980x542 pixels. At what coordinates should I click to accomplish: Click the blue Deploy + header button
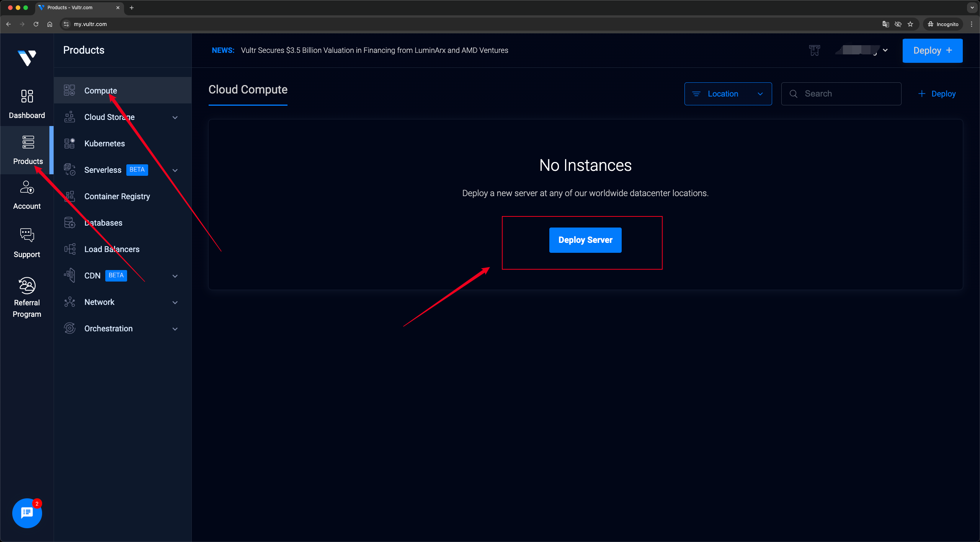932,51
